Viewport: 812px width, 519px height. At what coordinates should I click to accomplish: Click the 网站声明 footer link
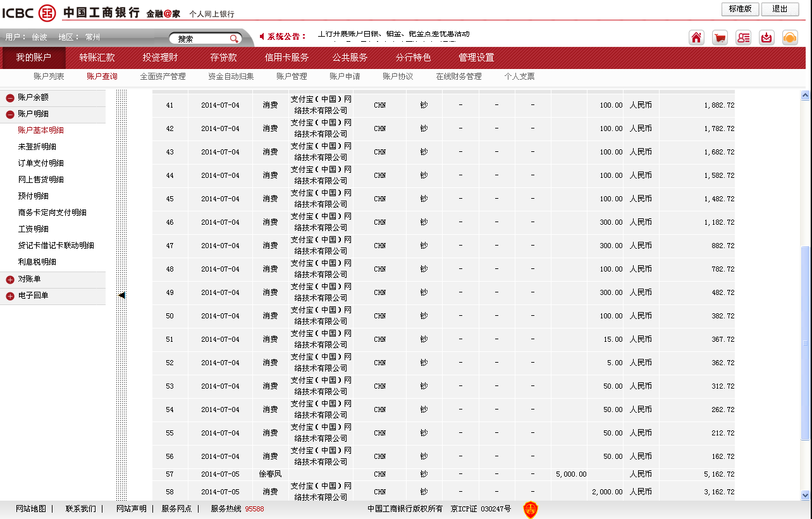[131, 509]
